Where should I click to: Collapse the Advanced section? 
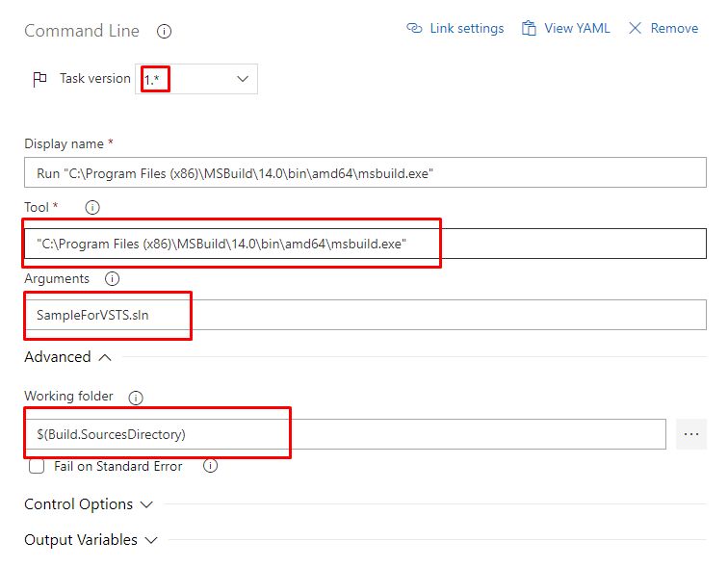pos(67,357)
